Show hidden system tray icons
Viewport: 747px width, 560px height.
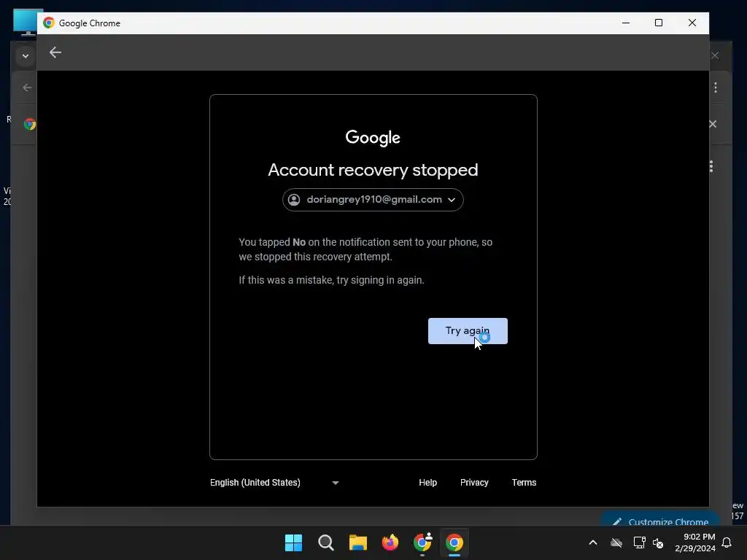[x=592, y=542]
